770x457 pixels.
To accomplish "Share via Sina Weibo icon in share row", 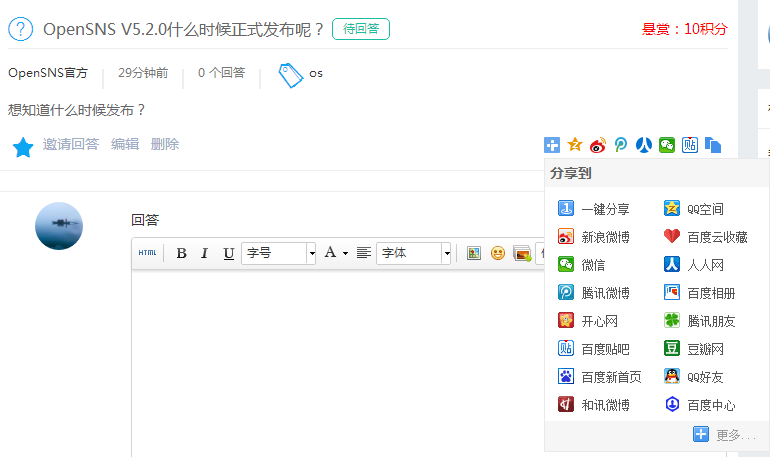I will (598, 145).
